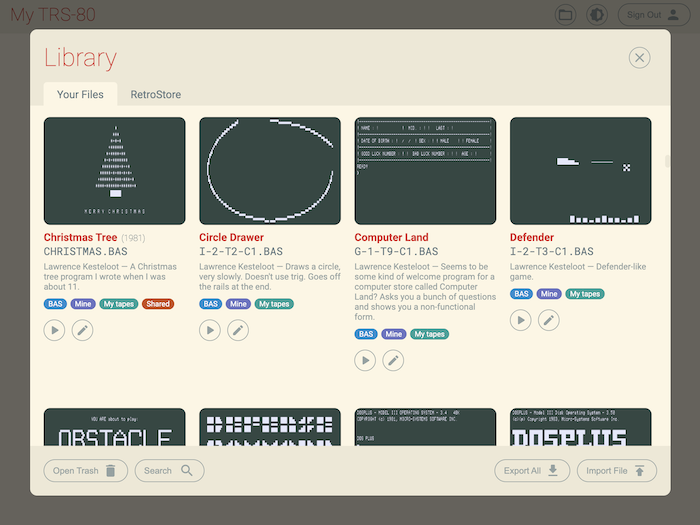Click the Search button
700x525 pixels.
coord(170,471)
